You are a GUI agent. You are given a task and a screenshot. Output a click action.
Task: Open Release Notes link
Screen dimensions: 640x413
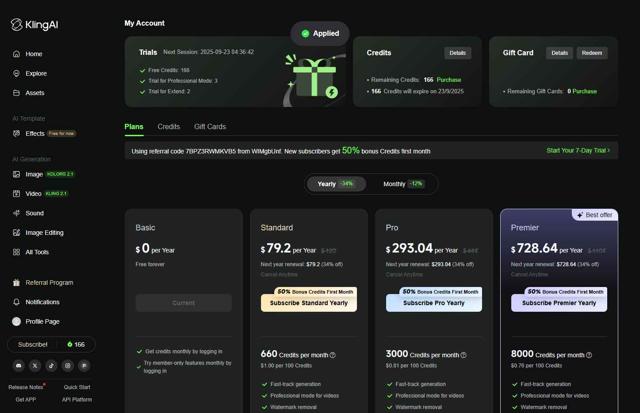pos(26,387)
